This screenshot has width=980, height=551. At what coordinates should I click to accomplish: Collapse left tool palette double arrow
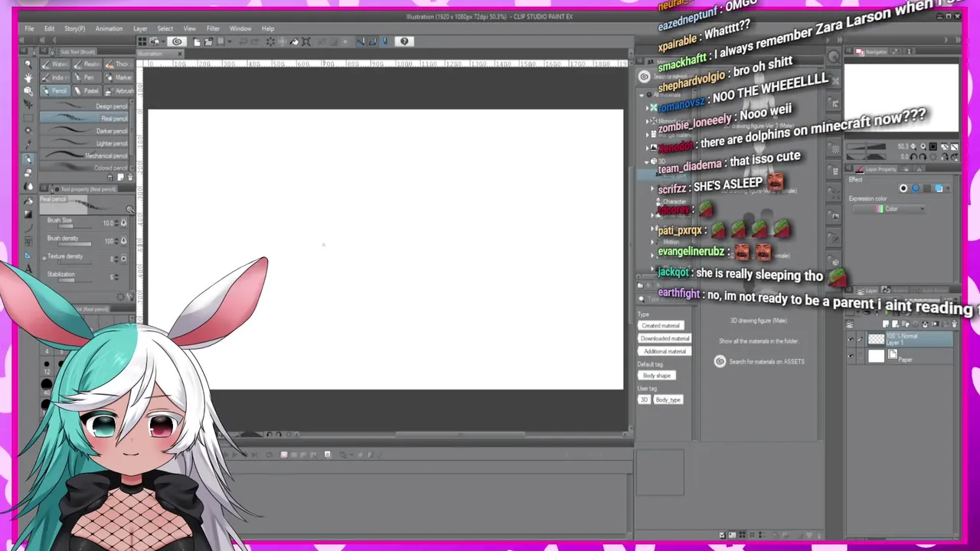pyautogui.click(x=21, y=39)
